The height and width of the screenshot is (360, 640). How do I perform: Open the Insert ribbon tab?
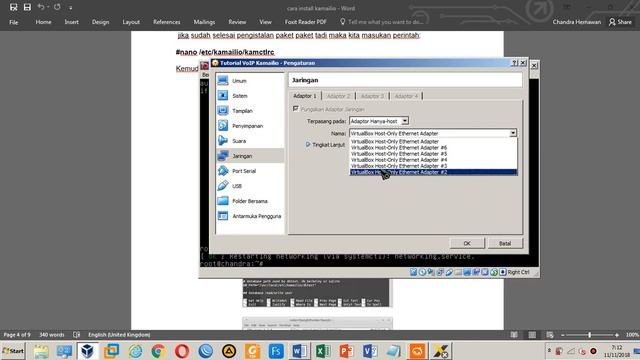coord(71,22)
